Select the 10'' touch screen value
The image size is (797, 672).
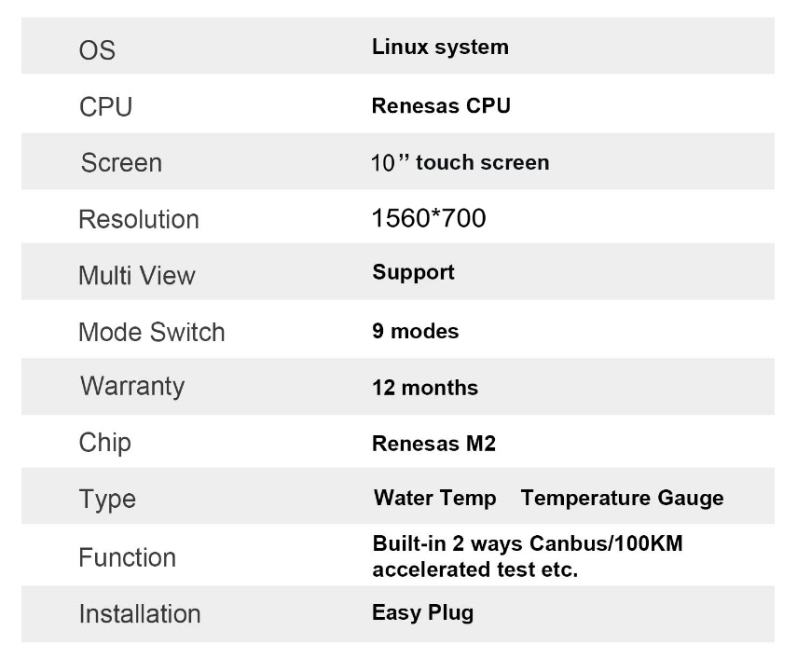click(460, 163)
